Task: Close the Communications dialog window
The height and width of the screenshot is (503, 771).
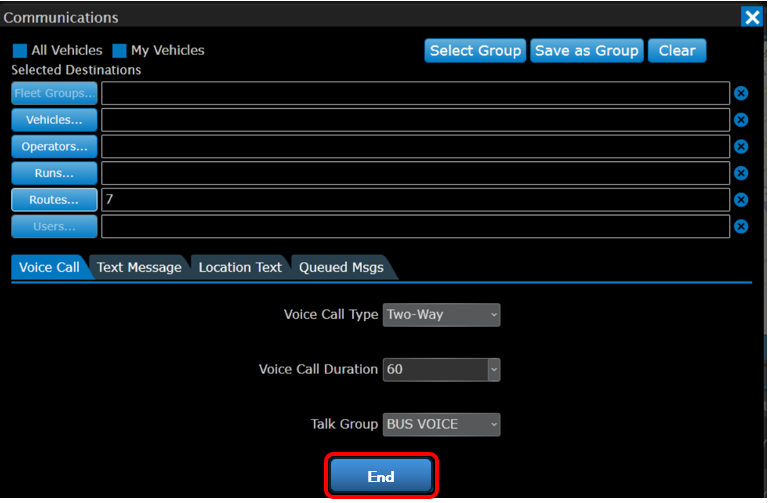Action: [752, 17]
